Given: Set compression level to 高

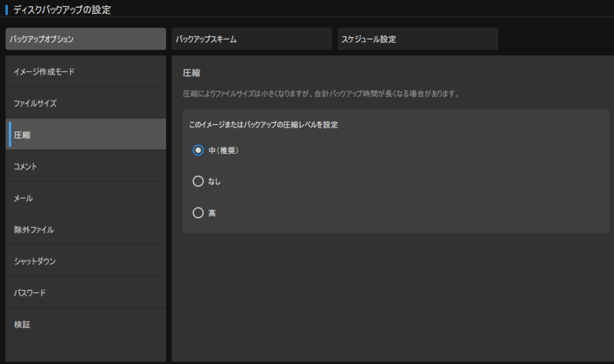Looking at the screenshot, I should pos(198,213).
